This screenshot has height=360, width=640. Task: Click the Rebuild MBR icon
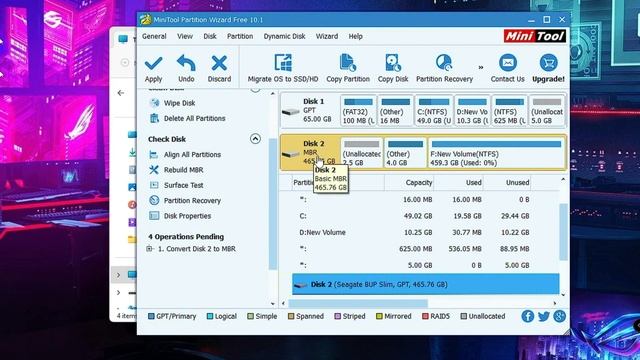[154, 170]
